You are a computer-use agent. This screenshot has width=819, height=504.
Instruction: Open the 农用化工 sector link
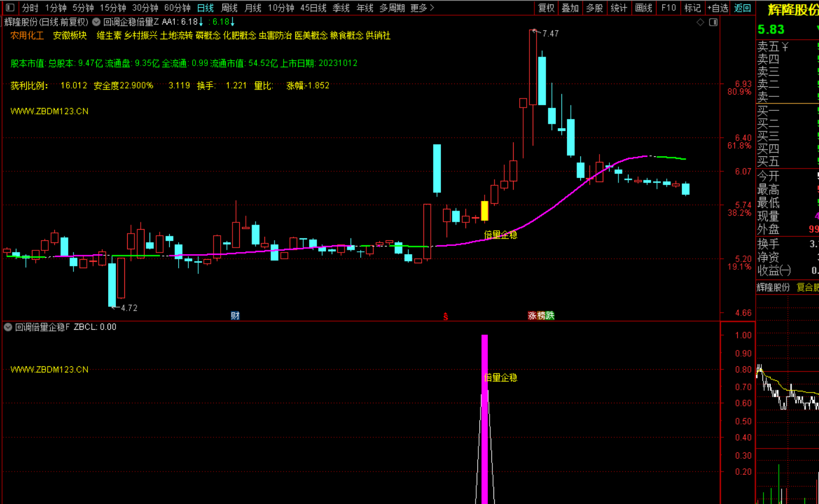(x=27, y=35)
